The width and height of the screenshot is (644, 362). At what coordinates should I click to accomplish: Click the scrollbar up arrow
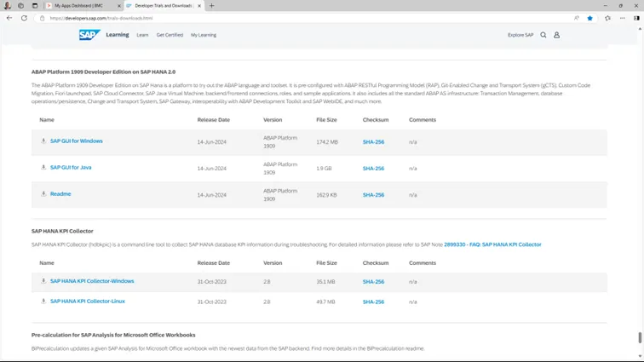click(640, 29)
